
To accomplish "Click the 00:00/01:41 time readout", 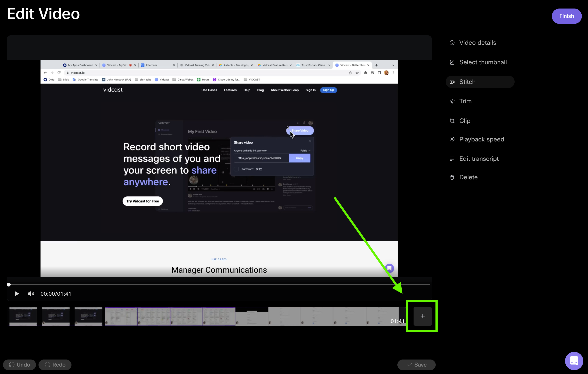I will (x=56, y=293).
